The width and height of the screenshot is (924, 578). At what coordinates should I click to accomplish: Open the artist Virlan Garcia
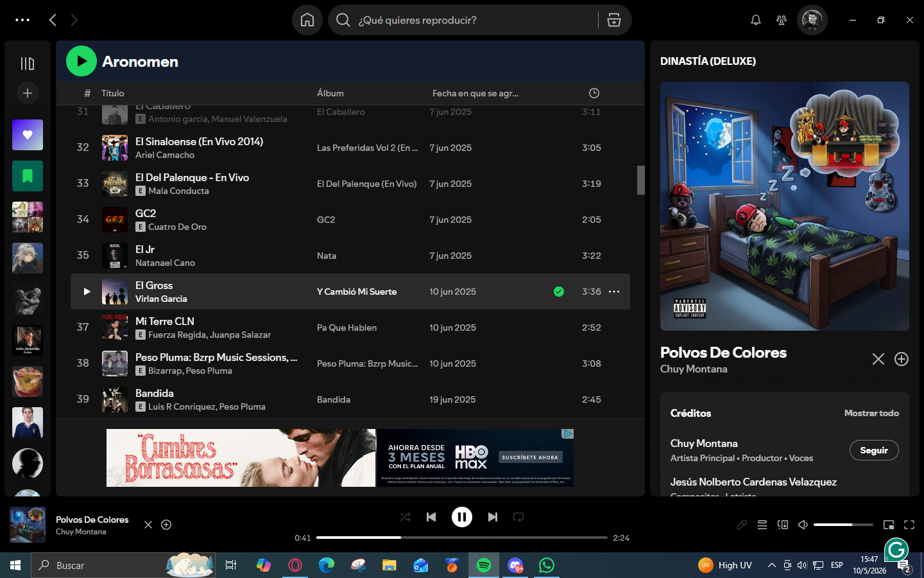coord(161,299)
